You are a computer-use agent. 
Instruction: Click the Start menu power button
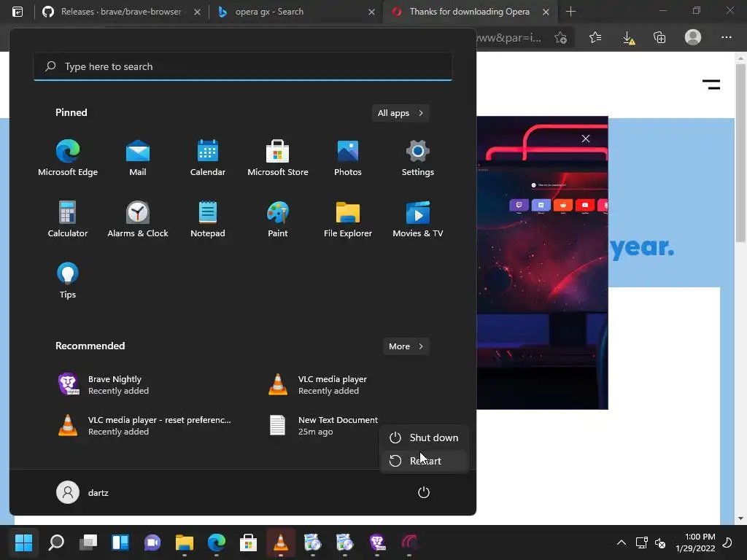pyautogui.click(x=424, y=492)
